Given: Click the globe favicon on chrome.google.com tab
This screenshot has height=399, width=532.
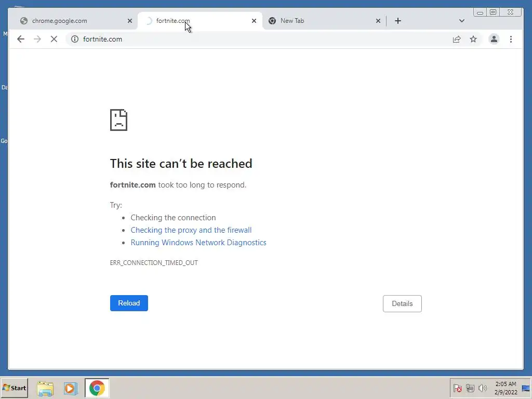Looking at the screenshot, I should tap(24, 21).
